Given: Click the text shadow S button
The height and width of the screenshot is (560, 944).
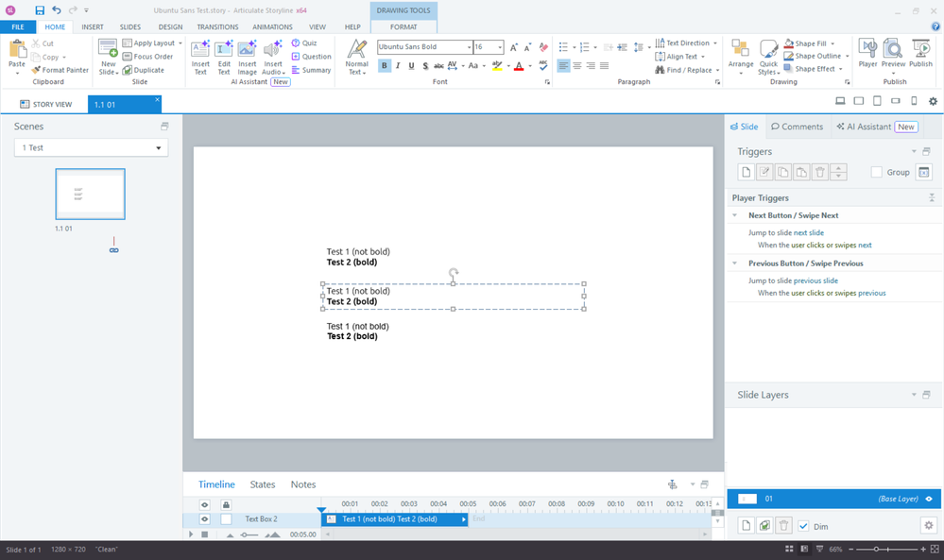Looking at the screenshot, I should (425, 65).
